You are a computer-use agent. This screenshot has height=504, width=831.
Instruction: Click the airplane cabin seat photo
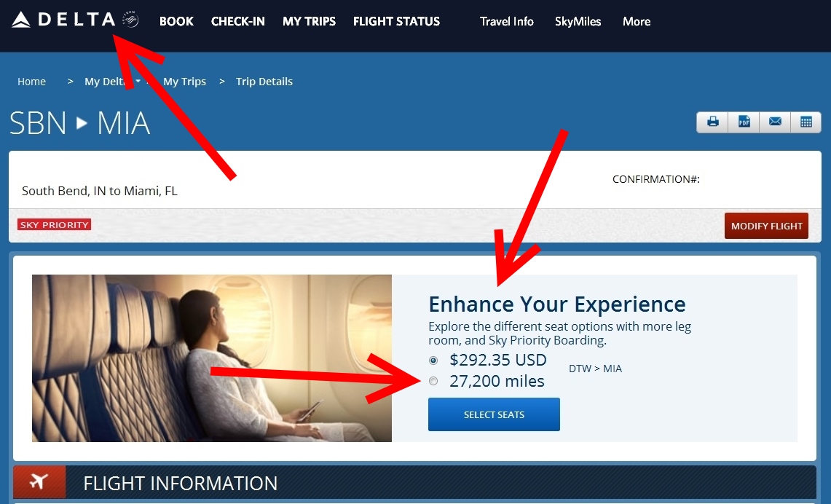pyautogui.click(x=211, y=358)
